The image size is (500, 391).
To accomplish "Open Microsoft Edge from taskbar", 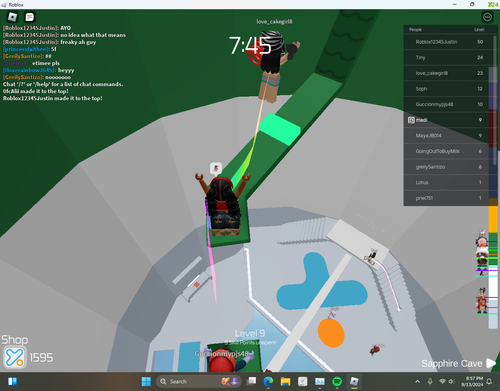I will pyautogui.click(x=268, y=381).
